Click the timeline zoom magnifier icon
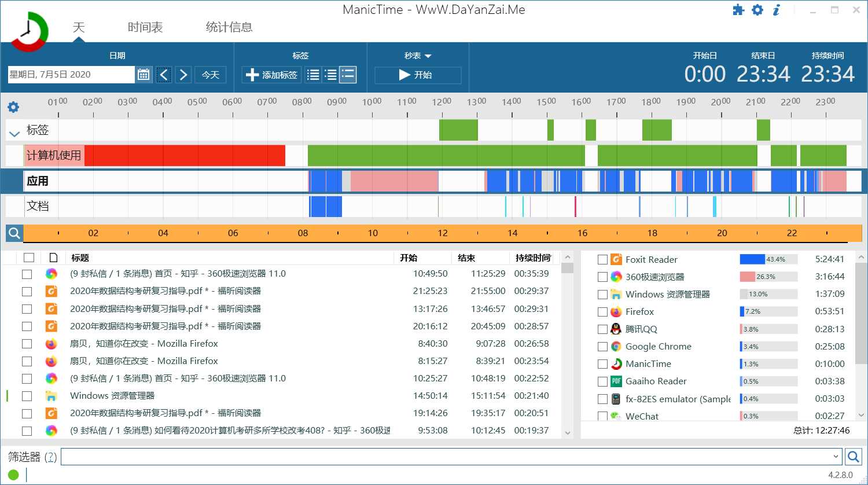Screen dimensions: 868x485 click(x=14, y=233)
